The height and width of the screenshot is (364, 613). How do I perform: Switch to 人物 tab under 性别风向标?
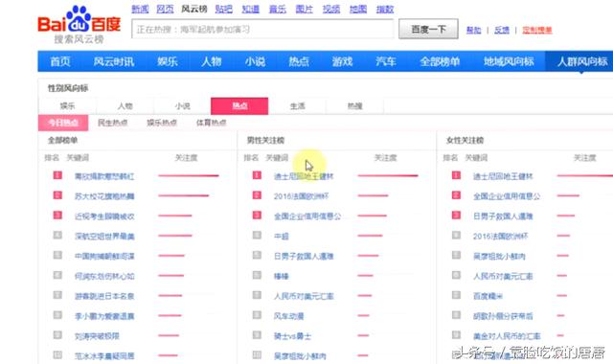coord(125,106)
